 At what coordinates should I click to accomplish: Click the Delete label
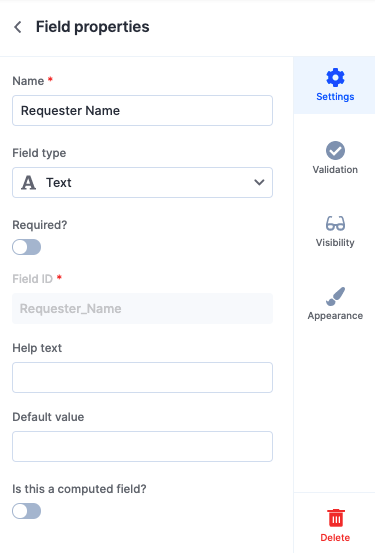(x=335, y=537)
